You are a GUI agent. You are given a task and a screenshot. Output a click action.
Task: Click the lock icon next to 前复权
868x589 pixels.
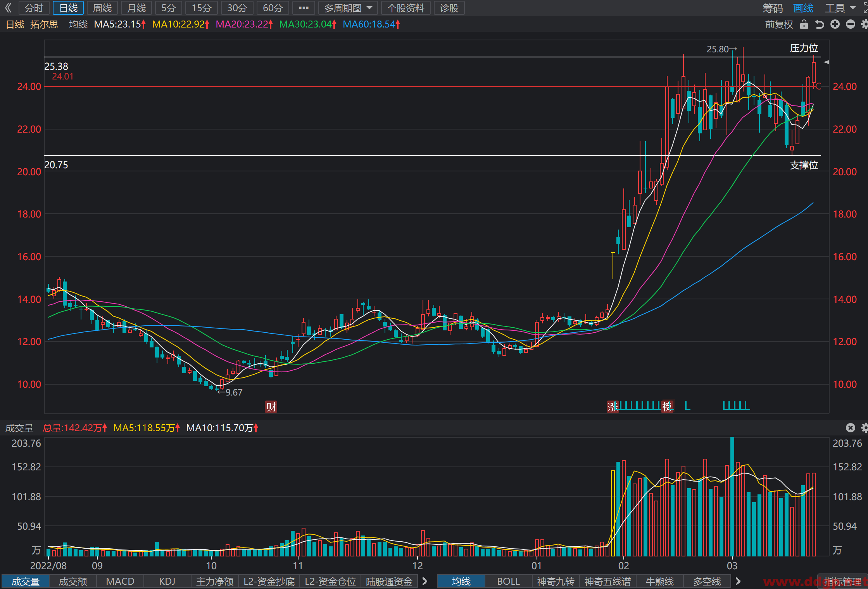[804, 24]
